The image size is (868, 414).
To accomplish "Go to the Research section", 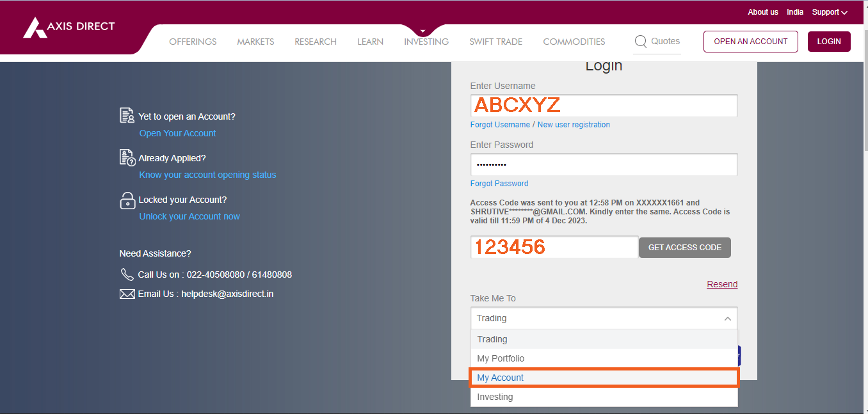I will (316, 42).
